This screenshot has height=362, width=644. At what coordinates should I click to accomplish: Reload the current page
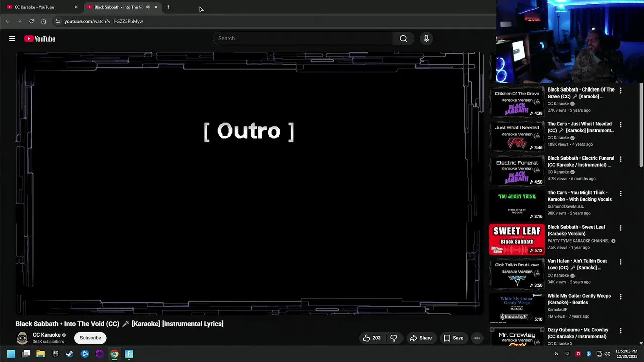pyautogui.click(x=31, y=21)
